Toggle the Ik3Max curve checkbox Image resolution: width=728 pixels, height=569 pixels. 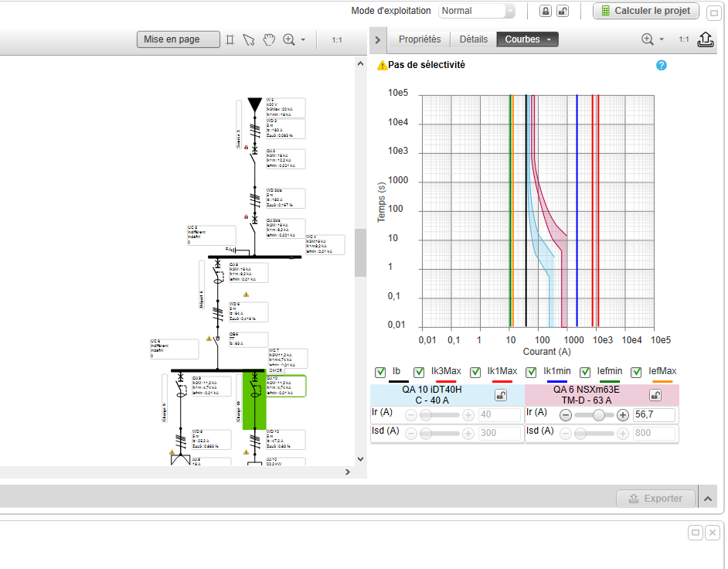click(x=419, y=372)
